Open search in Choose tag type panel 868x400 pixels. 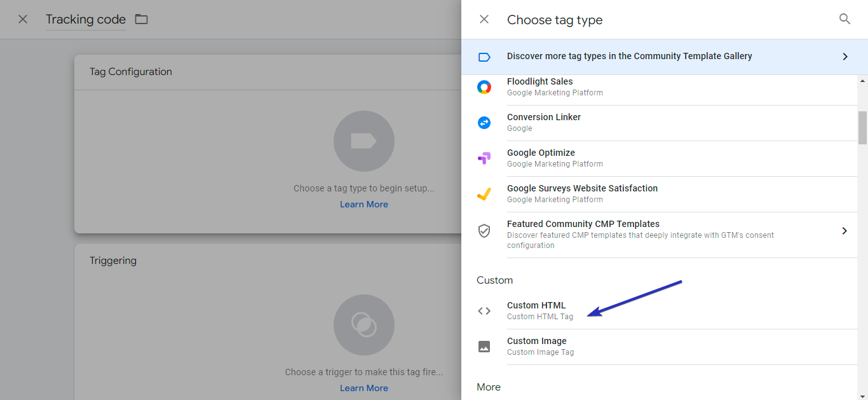point(844,19)
